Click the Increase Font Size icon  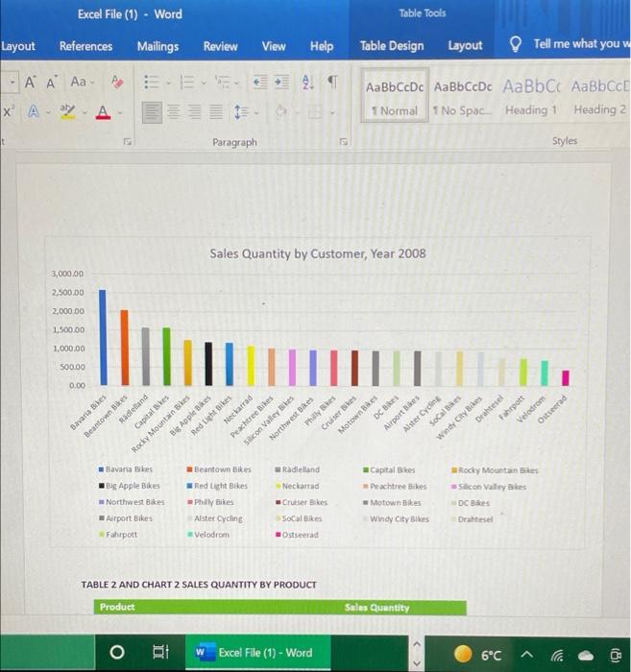coord(30,82)
